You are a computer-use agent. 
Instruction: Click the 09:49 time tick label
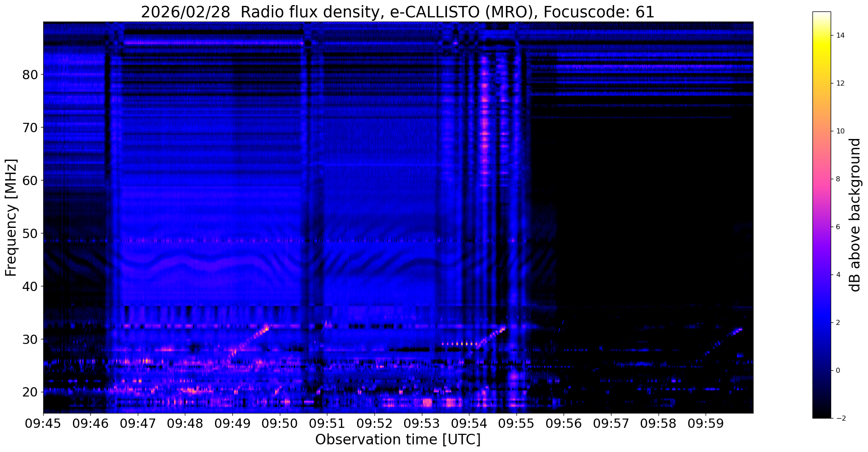[x=232, y=424]
